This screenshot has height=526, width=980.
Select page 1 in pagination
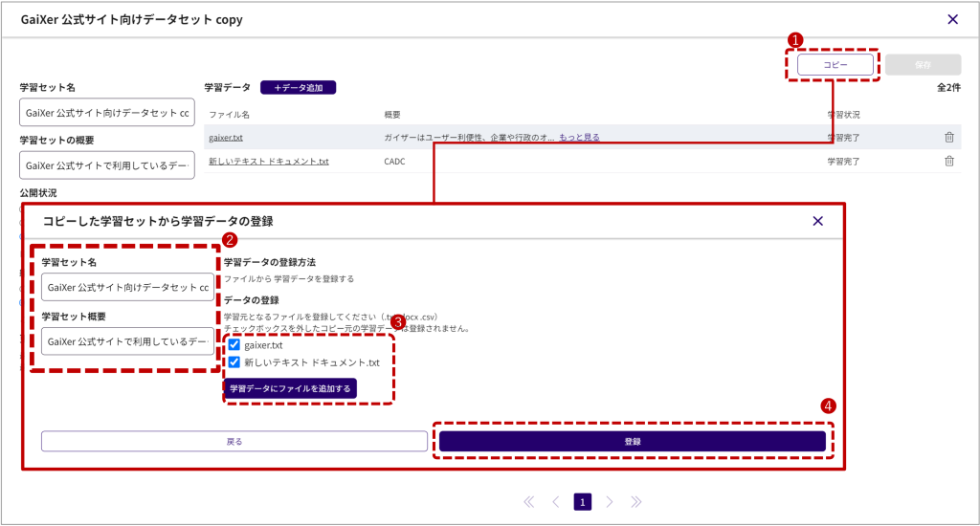coord(582,501)
